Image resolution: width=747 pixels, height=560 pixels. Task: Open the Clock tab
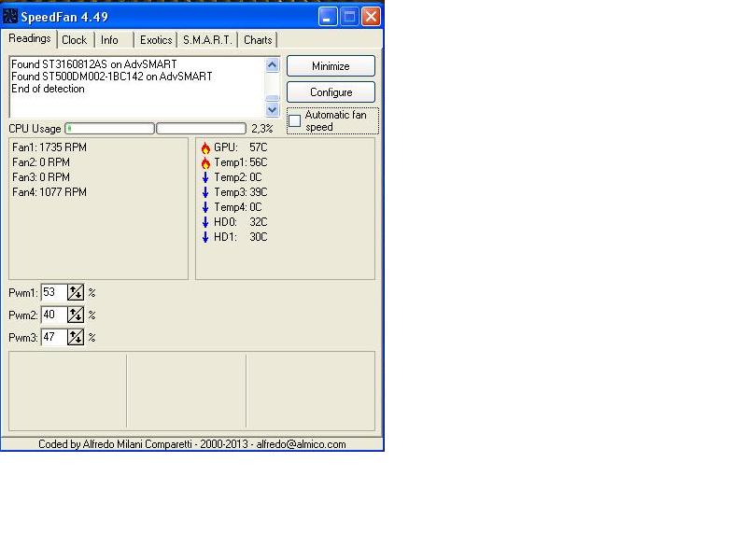tap(75, 40)
